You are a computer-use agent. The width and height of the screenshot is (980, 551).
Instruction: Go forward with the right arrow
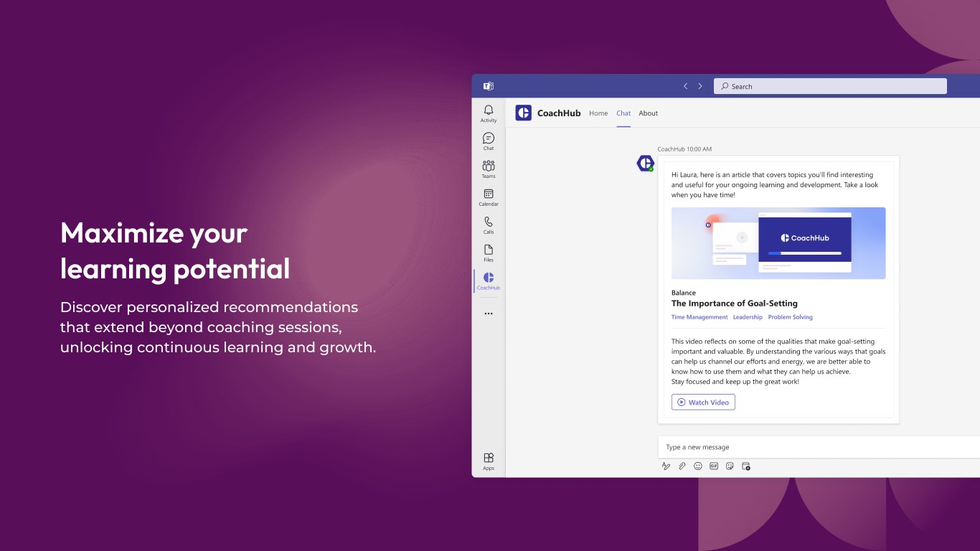pyautogui.click(x=700, y=86)
